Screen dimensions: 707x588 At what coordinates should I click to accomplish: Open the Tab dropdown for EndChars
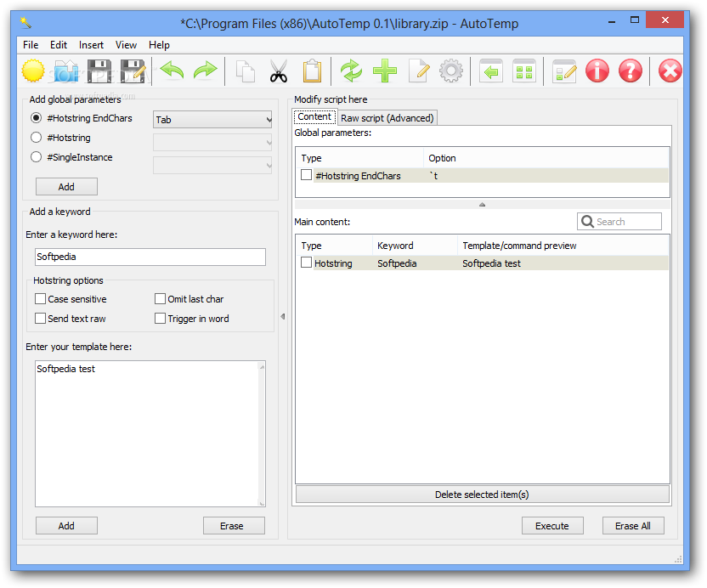212,120
